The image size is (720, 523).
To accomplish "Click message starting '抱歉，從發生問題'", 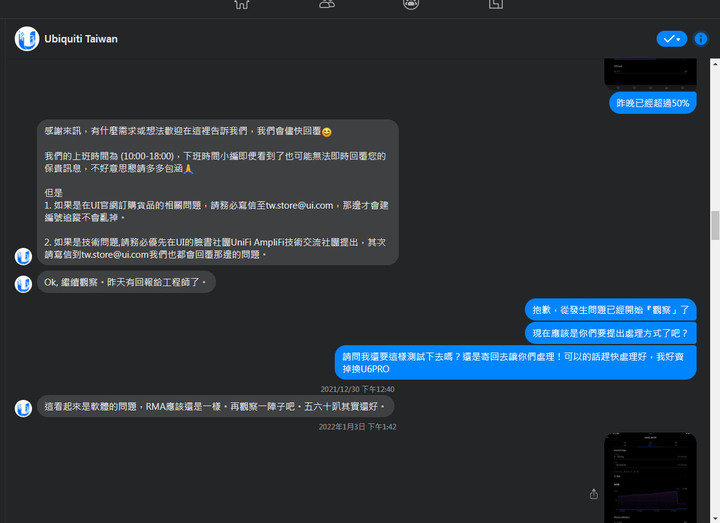I will click(x=611, y=309).
